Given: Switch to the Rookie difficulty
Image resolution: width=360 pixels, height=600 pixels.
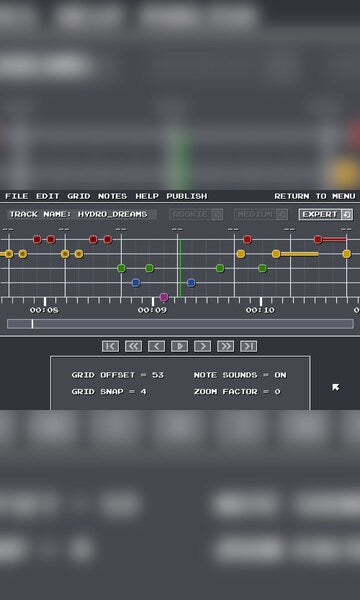Looking at the screenshot, I should pos(196,214).
